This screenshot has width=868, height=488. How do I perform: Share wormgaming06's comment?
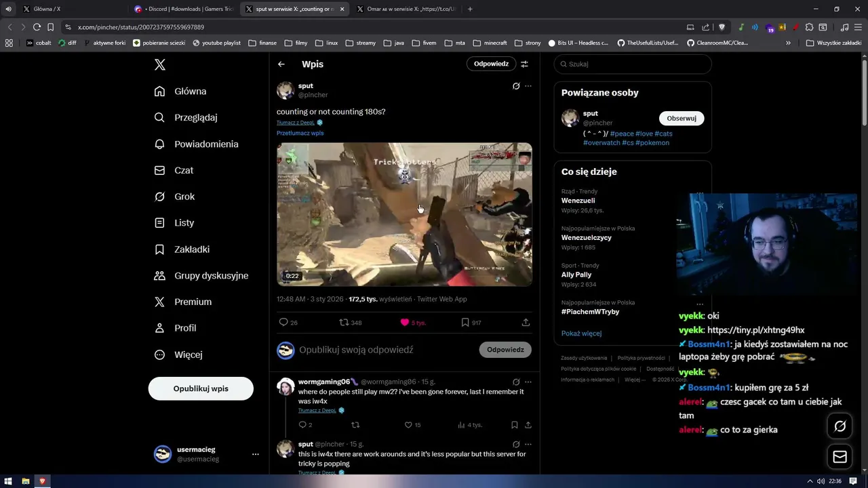point(528,425)
